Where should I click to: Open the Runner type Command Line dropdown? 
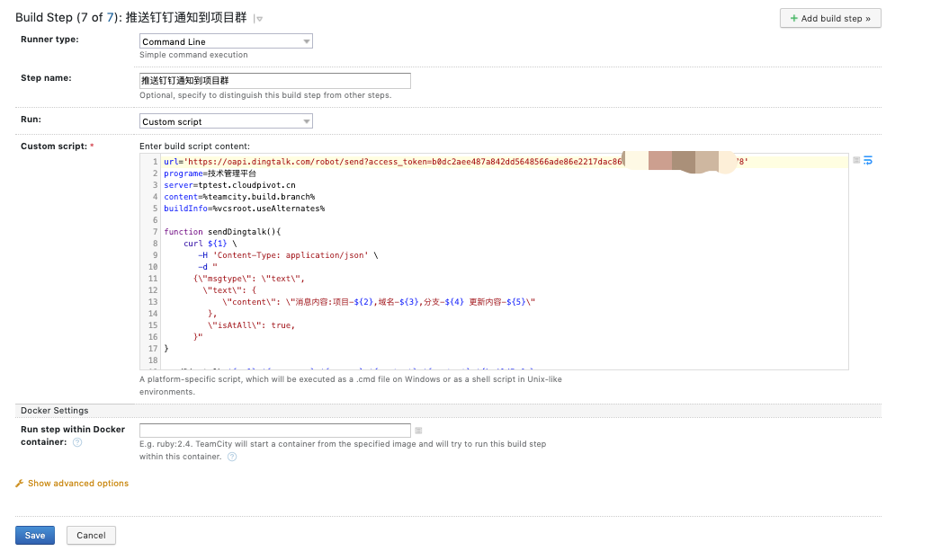226,41
